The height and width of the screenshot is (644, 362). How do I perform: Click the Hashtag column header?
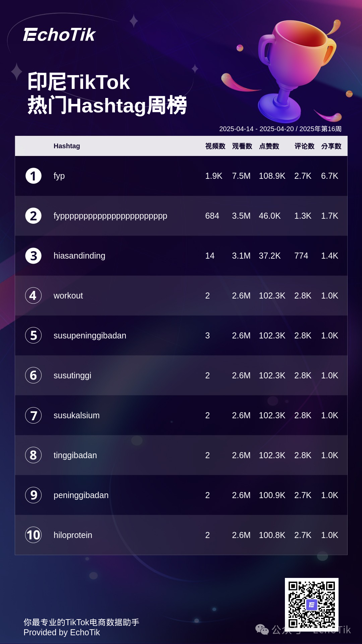(x=67, y=146)
